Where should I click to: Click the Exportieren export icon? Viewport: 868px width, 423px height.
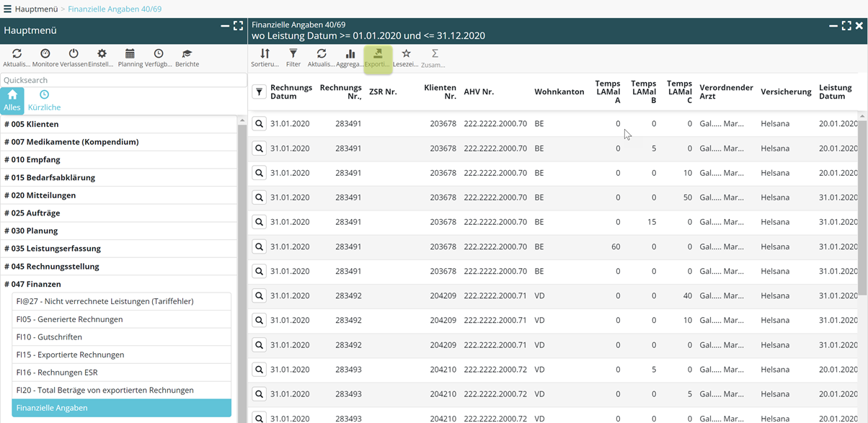[378, 58]
